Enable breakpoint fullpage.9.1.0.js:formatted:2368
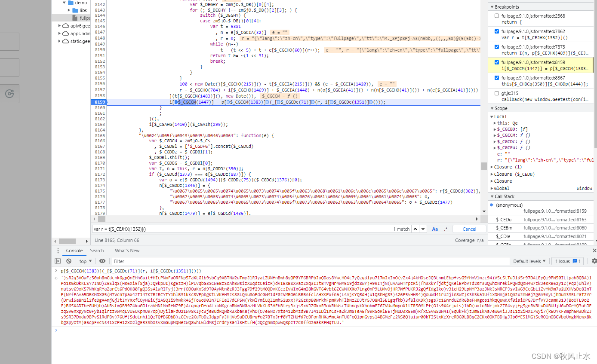The width and height of the screenshot is (597, 364). [497, 16]
